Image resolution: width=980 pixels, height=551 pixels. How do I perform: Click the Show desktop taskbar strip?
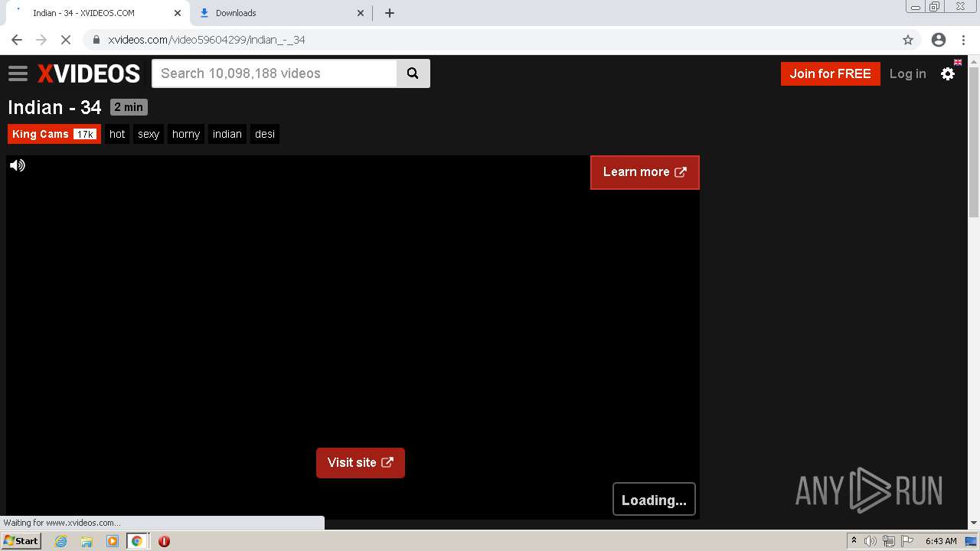[x=971, y=541]
